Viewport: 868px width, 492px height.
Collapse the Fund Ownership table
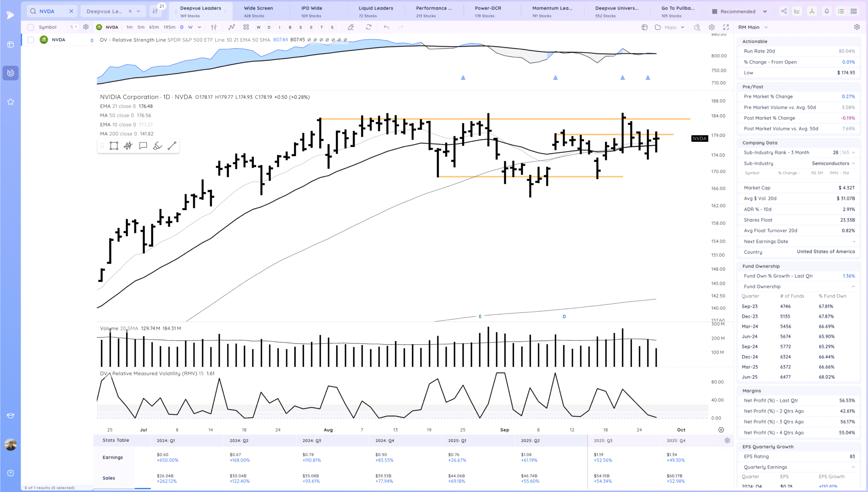point(853,286)
